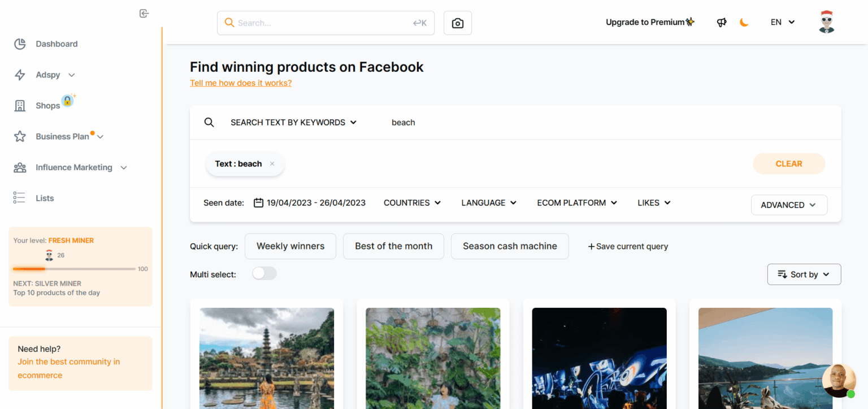
Task: Click the lock badge next to Shops
Action: [x=67, y=101]
